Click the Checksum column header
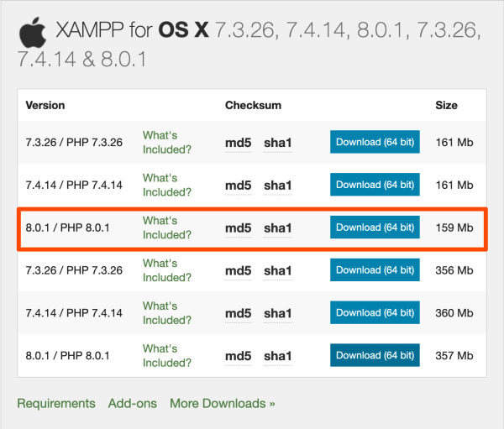 coord(253,105)
